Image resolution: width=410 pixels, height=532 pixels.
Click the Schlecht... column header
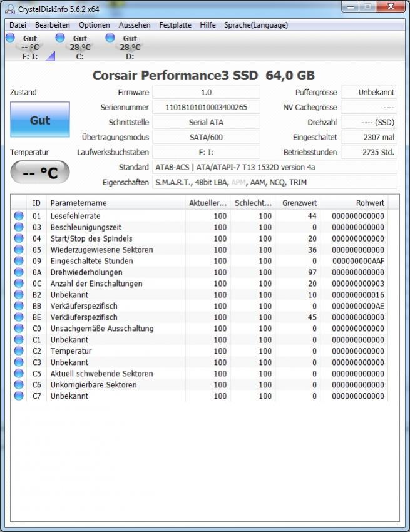pyautogui.click(x=253, y=203)
